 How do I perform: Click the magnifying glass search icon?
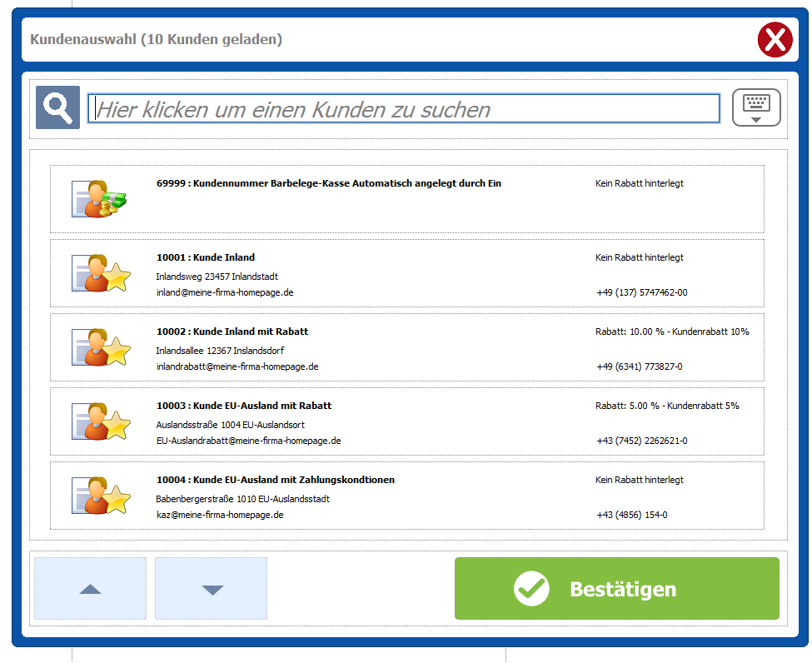[x=57, y=107]
